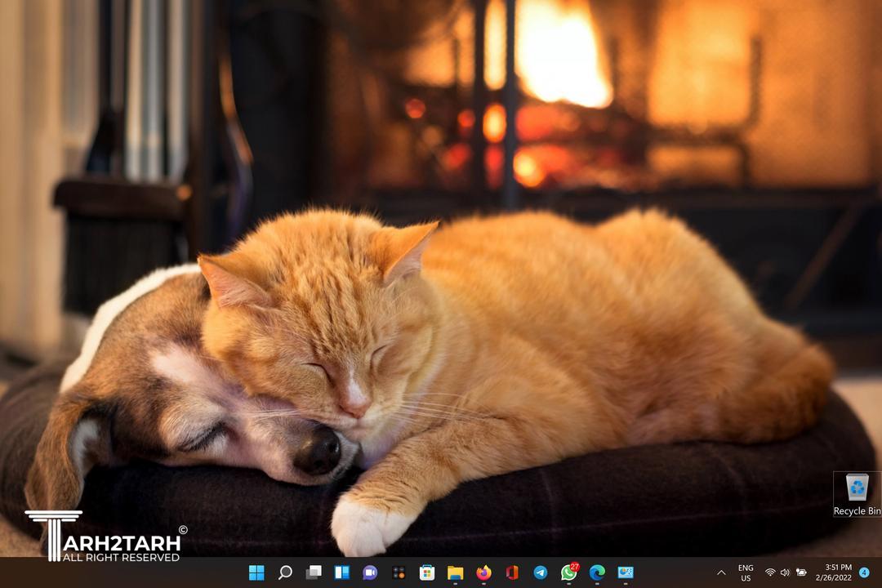Image resolution: width=882 pixels, height=588 pixels.
Task: Open the notification badge showing 4
Action: tap(864, 572)
